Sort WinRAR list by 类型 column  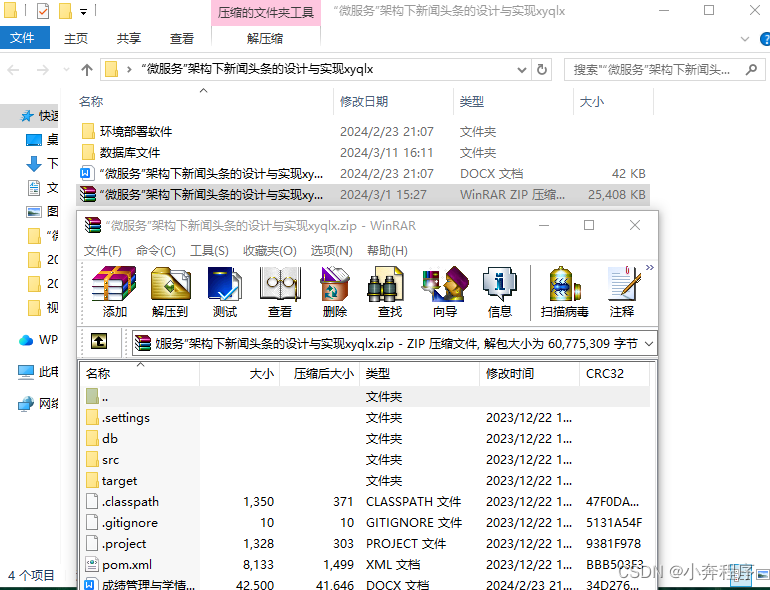[419, 374]
